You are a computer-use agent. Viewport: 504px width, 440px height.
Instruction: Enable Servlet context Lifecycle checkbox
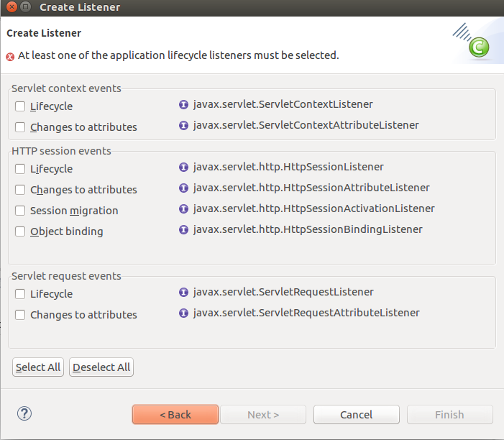pyautogui.click(x=20, y=106)
